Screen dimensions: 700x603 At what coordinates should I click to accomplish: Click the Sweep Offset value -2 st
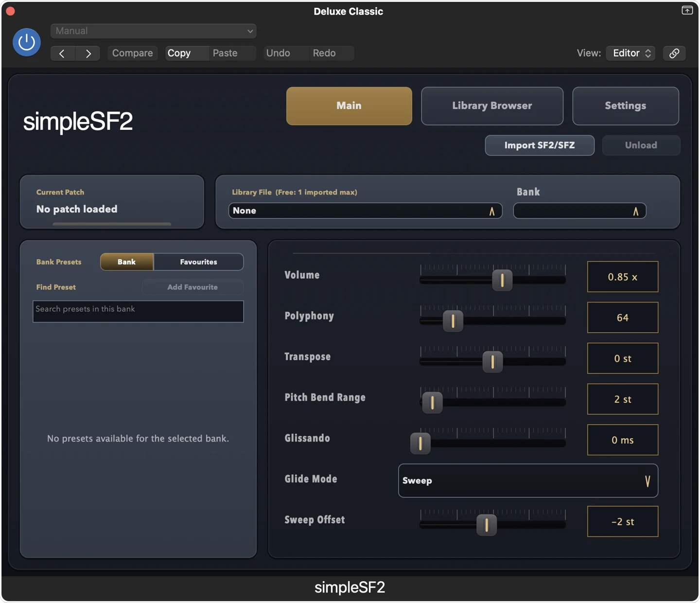click(x=623, y=522)
